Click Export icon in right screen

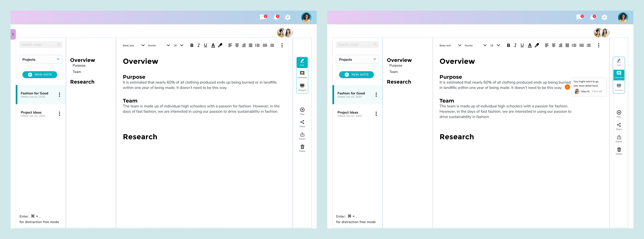619,139
